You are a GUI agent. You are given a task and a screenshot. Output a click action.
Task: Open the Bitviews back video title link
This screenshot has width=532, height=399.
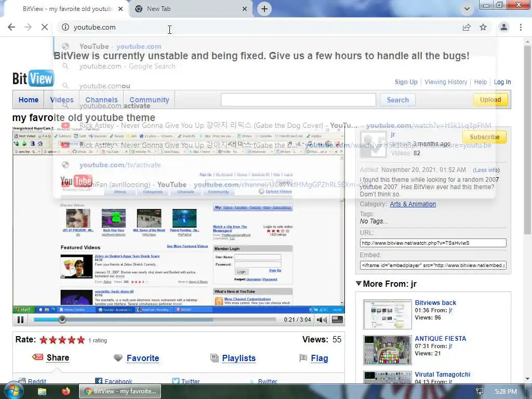(x=435, y=303)
